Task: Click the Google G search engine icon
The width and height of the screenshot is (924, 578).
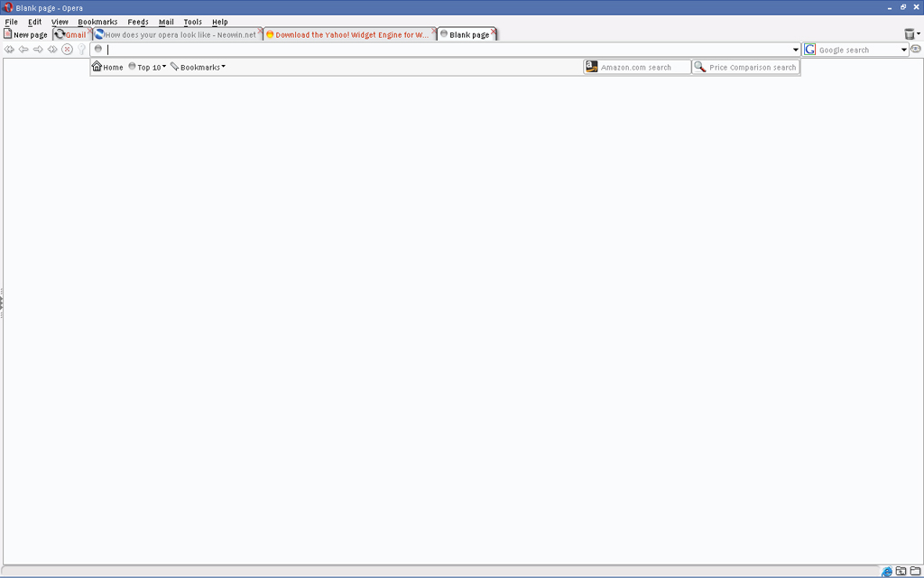Action: click(x=809, y=50)
